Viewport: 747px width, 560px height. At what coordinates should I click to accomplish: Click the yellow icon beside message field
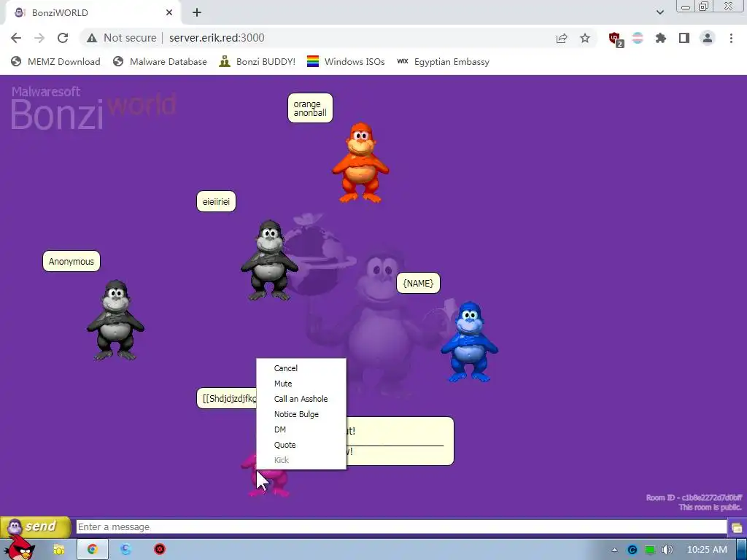point(737,527)
